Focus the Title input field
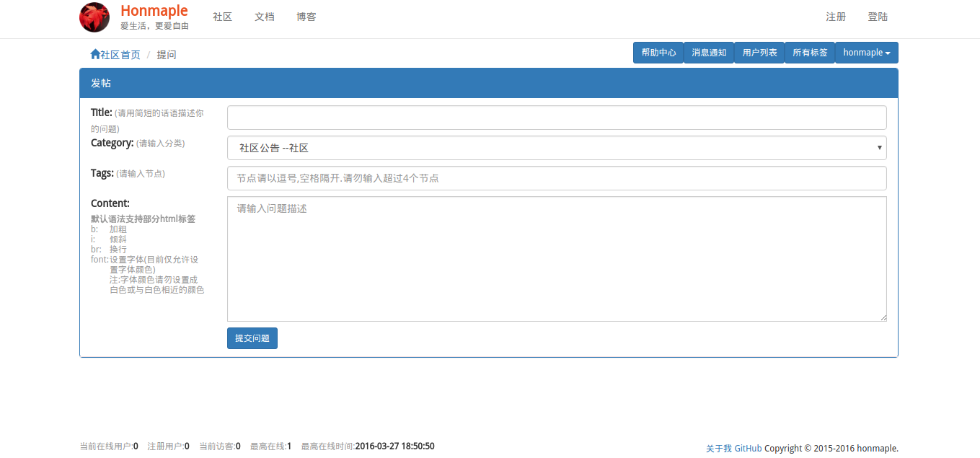The height and width of the screenshot is (458, 980). 557,118
